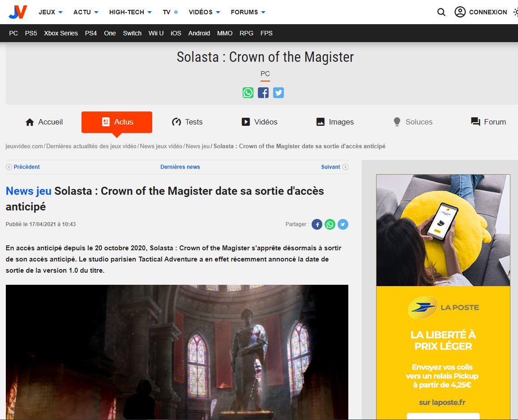Expand the FORUMS dropdown menu

[248, 12]
